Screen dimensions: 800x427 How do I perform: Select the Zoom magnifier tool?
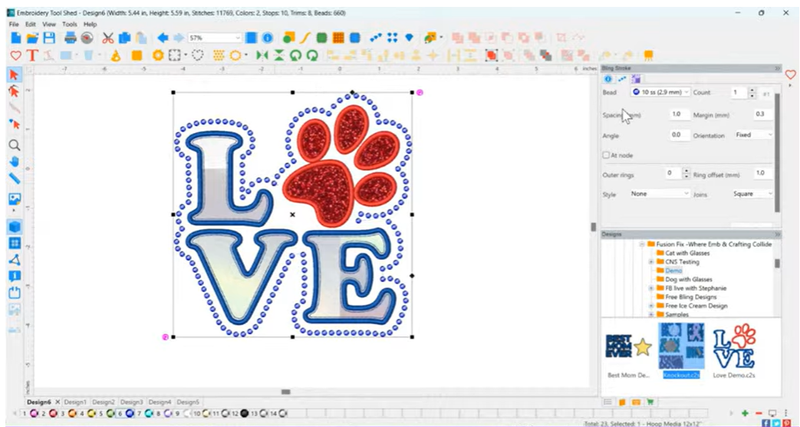(14, 144)
